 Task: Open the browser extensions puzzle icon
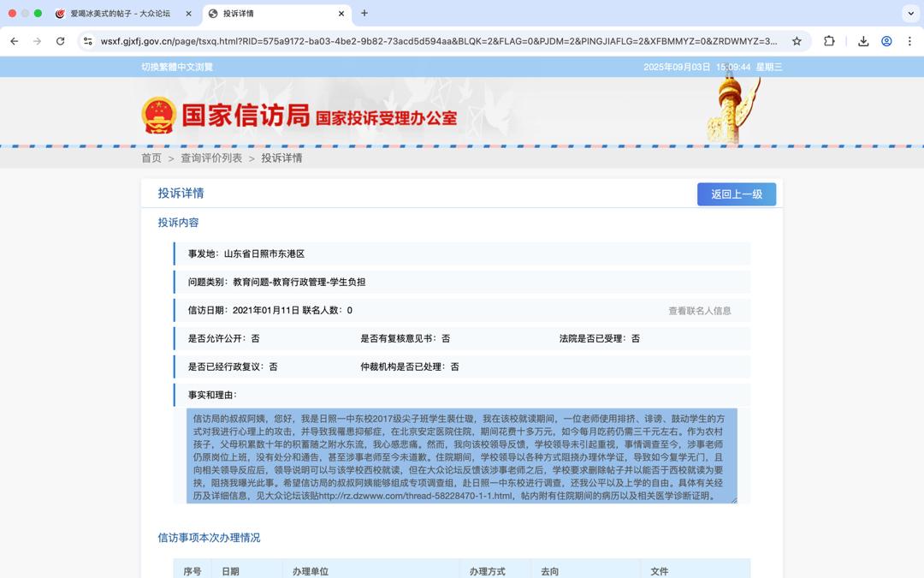(x=829, y=41)
